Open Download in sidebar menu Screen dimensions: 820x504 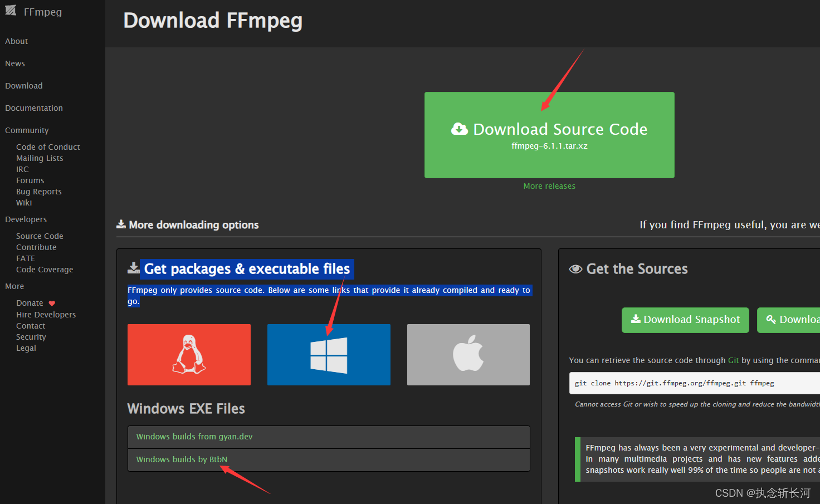tap(24, 86)
